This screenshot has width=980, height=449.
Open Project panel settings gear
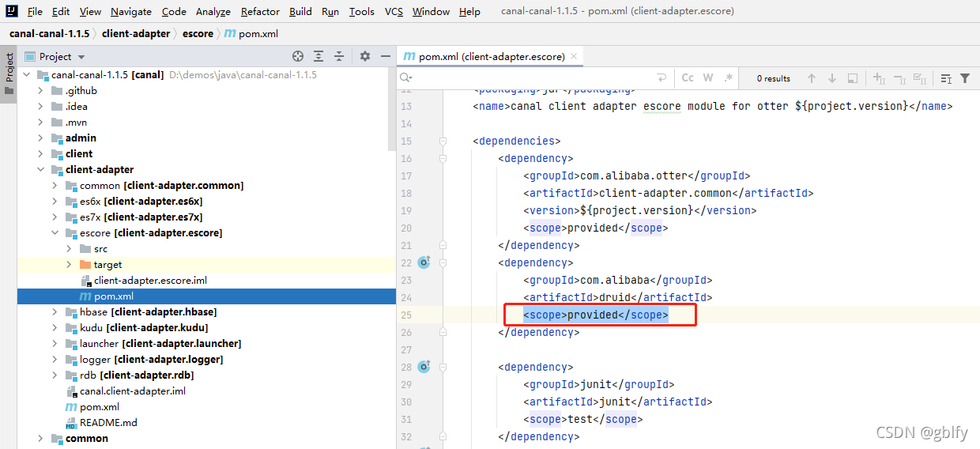(x=365, y=56)
